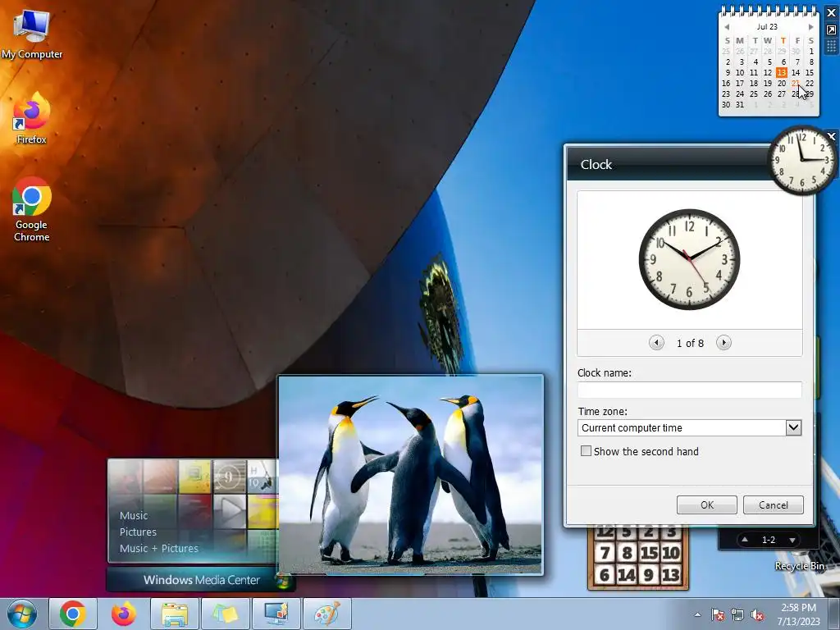Click the clock preview in Clock dialog
The width and height of the screenshot is (840, 630).
(689, 259)
